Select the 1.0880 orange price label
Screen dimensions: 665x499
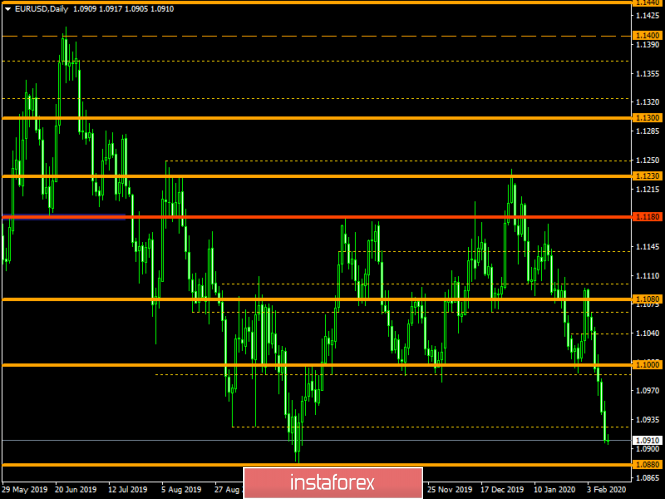tap(645, 464)
